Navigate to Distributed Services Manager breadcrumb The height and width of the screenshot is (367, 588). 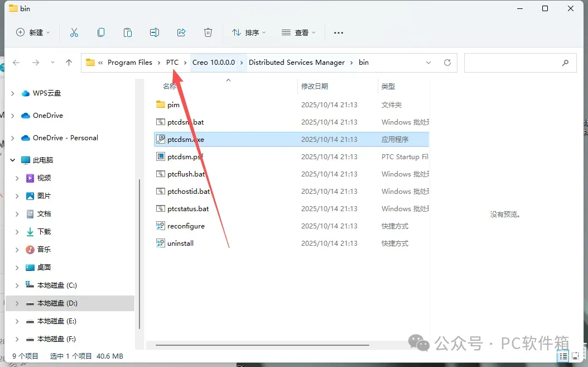point(297,63)
